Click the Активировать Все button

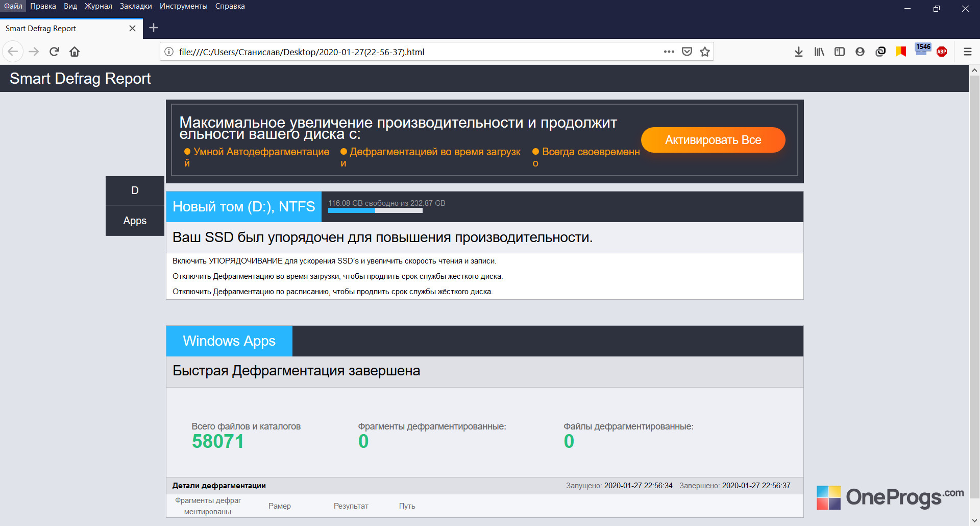coord(713,140)
